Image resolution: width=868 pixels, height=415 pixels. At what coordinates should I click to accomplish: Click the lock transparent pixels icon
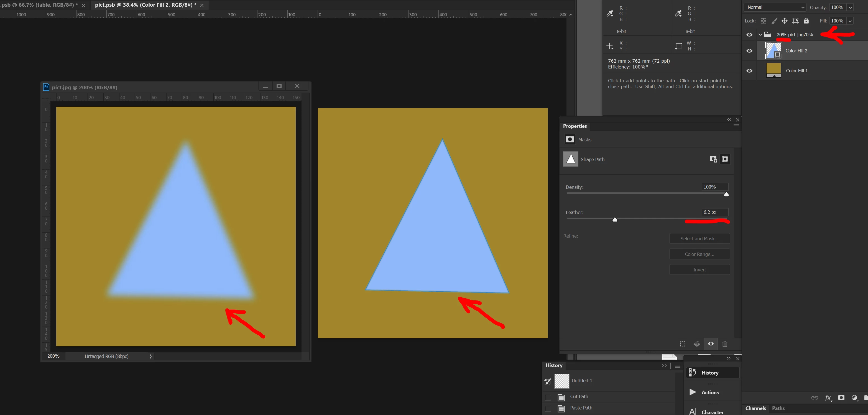pos(764,21)
